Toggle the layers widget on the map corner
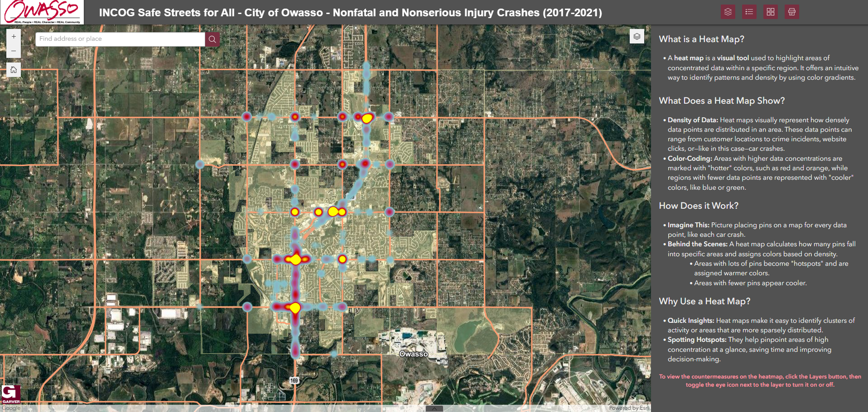 coord(637,36)
